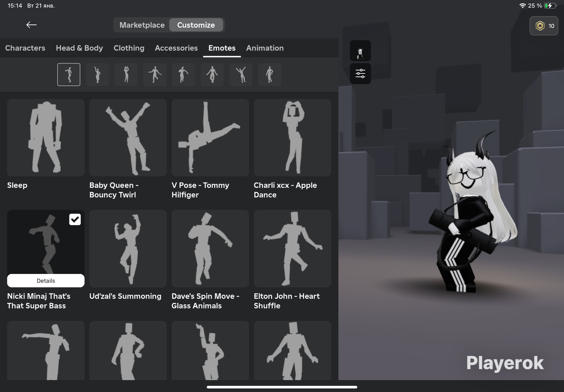
Task: Switch to the Marketplace view
Action: tap(142, 25)
